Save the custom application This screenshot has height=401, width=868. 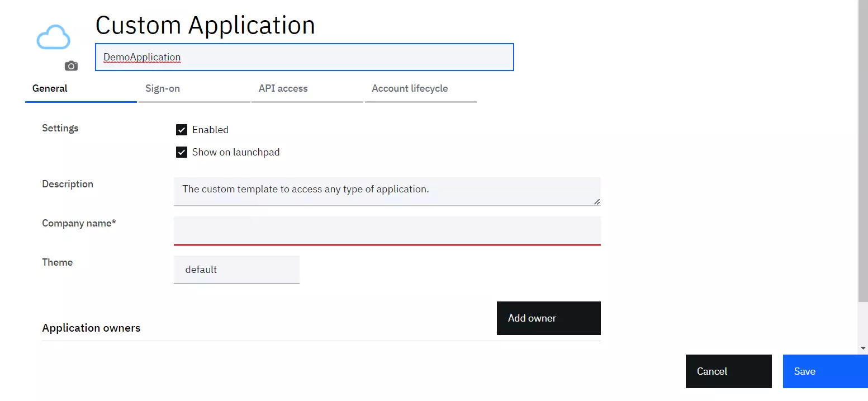pyautogui.click(x=825, y=371)
